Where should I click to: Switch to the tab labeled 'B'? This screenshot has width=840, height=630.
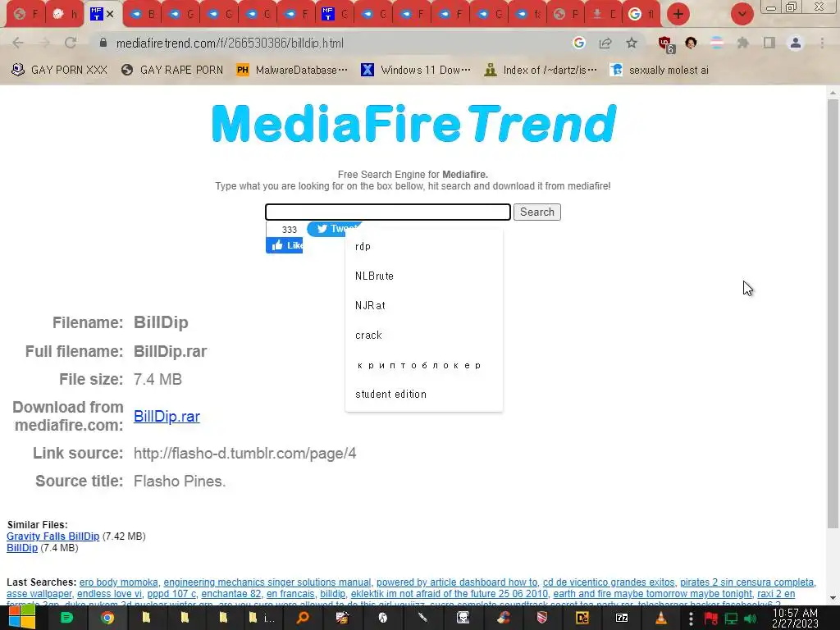pyautogui.click(x=143, y=15)
